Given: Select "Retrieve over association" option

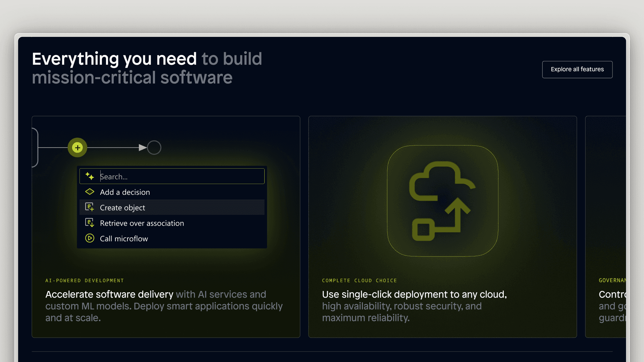Looking at the screenshot, I should click(x=142, y=223).
